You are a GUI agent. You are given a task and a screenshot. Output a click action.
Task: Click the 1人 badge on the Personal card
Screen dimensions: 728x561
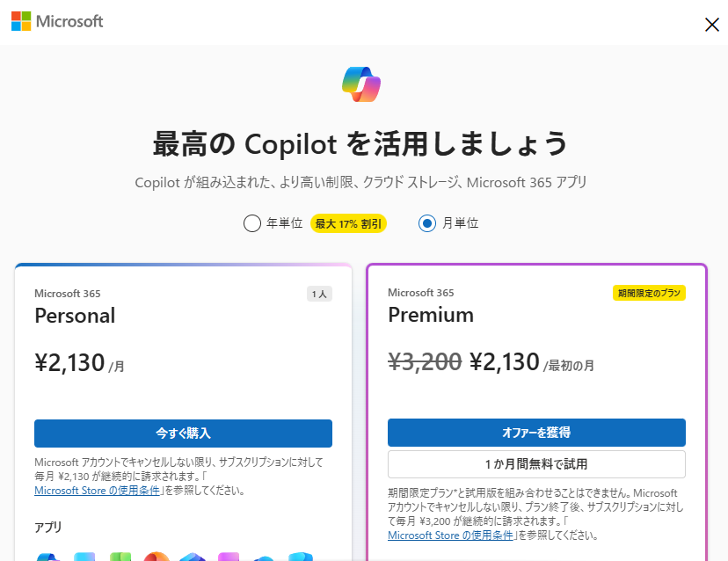tap(318, 293)
